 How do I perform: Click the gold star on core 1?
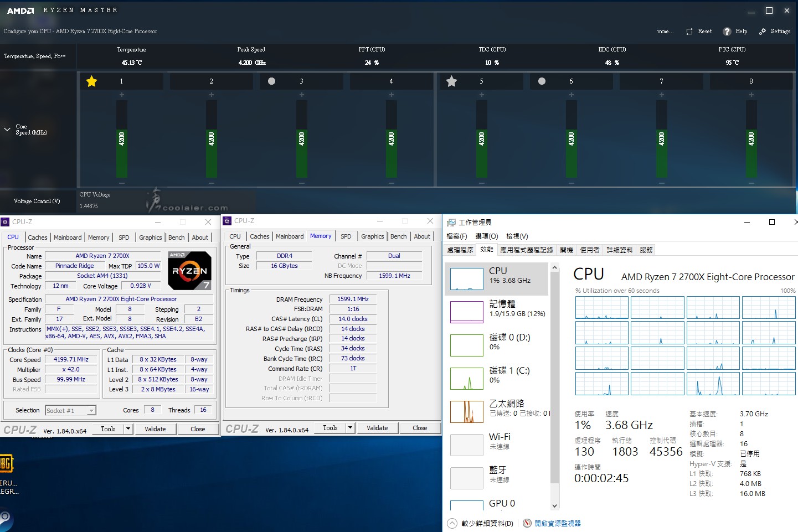pos(92,81)
